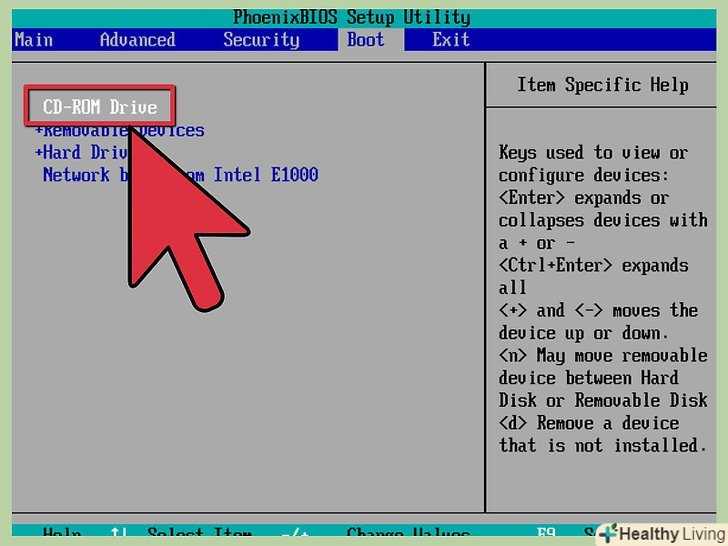Click the '<Ctrl+Enter> expands' help line

[593, 266]
